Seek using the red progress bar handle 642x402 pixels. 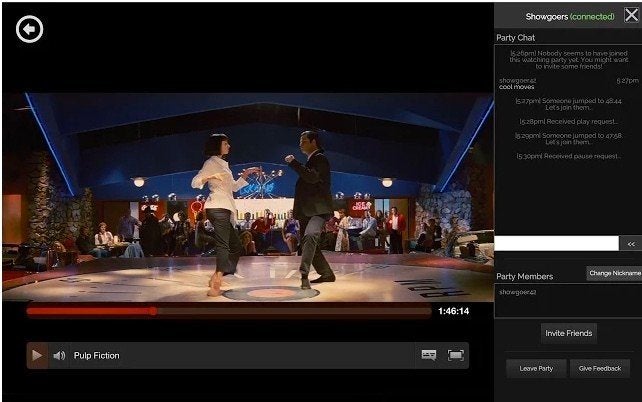[153, 312]
